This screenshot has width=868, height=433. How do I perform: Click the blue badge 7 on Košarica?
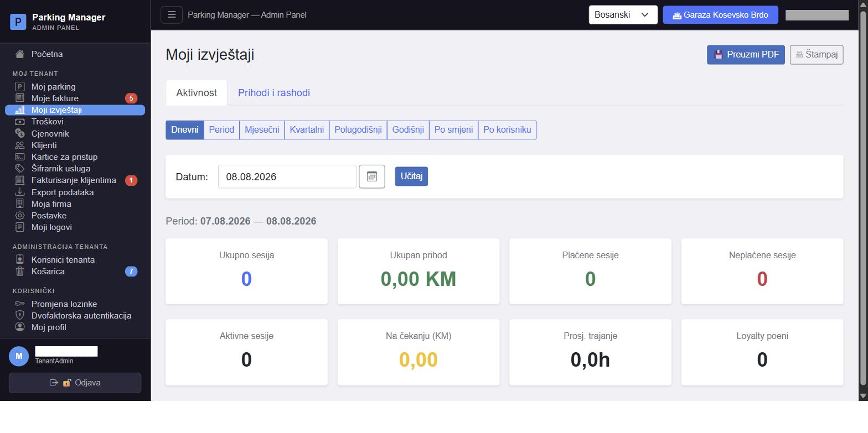131,272
